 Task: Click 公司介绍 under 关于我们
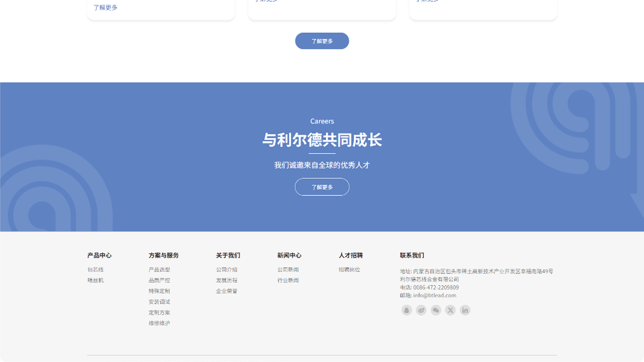tap(226, 270)
